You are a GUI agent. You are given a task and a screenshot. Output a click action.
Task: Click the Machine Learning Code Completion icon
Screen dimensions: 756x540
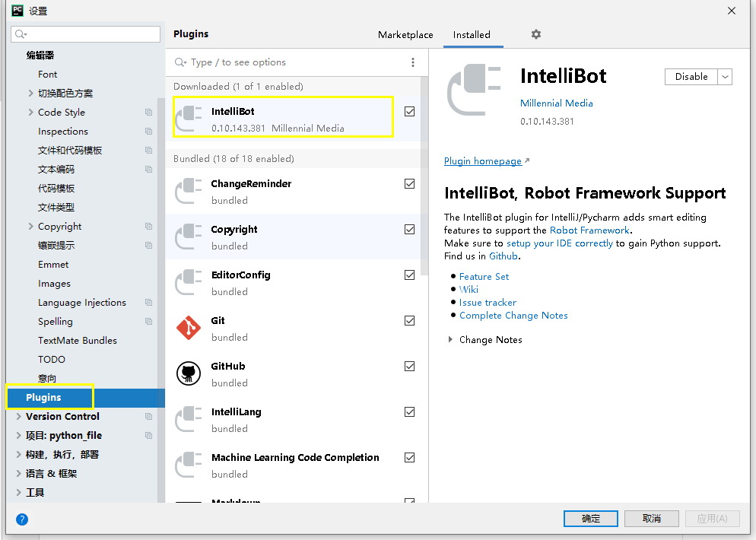(x=189, y=465)
